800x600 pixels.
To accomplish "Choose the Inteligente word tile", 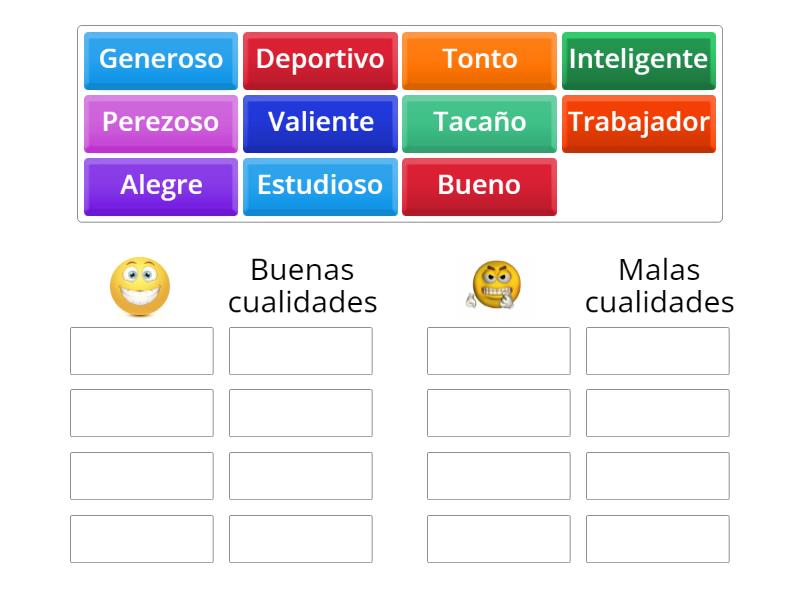I will point(639,59).
